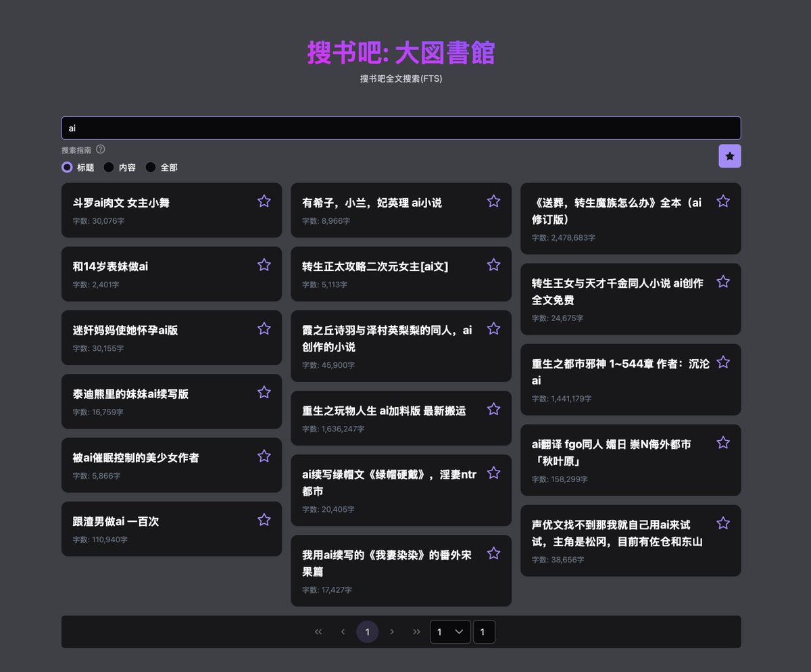Click inside the search input field
The width and height of the screenshot is (811, 672).
[x=401, y=128]
